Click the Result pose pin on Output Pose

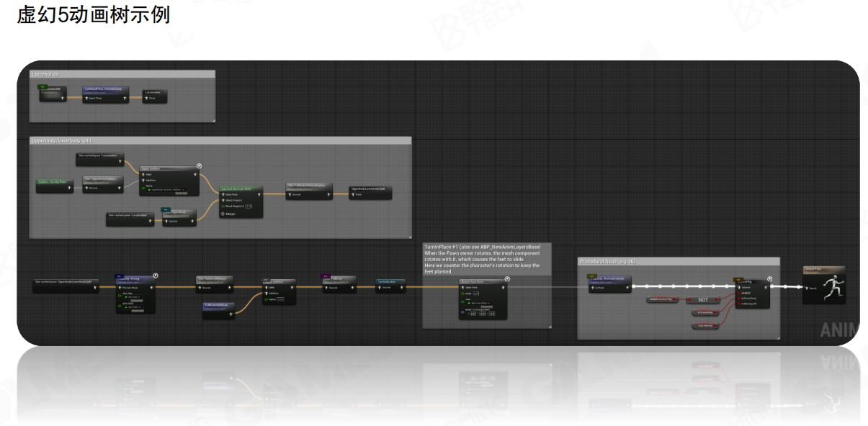808,287
